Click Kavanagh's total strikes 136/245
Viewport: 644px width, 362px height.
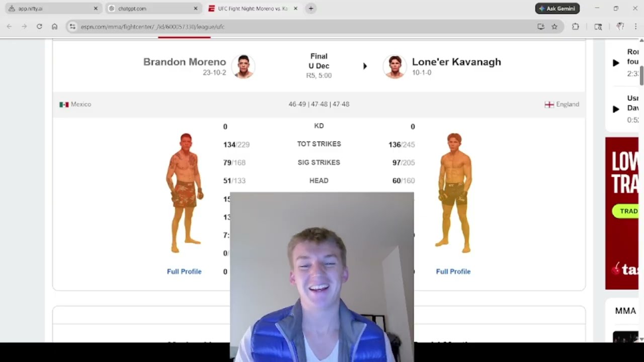(x=401, y=145)
